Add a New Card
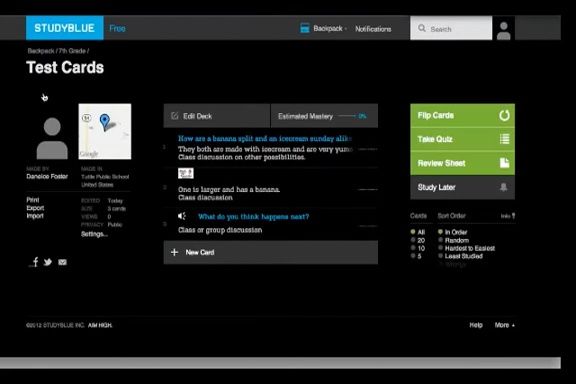Image resolution: width=576 pixels, height=384 pixels. click(x=271, y=252)
